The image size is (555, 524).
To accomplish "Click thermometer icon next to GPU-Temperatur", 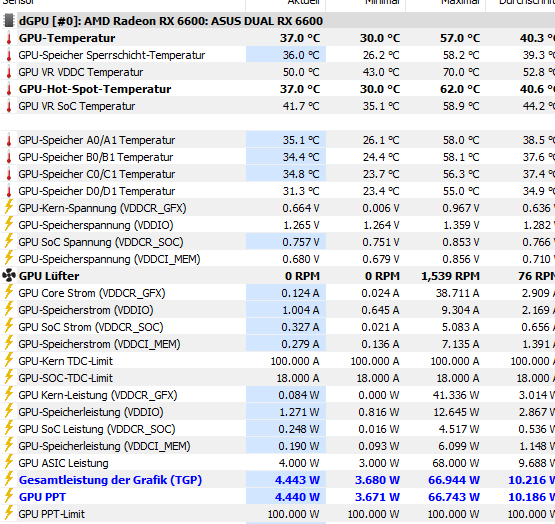I will pyautogui.click(x=9, y=38).
